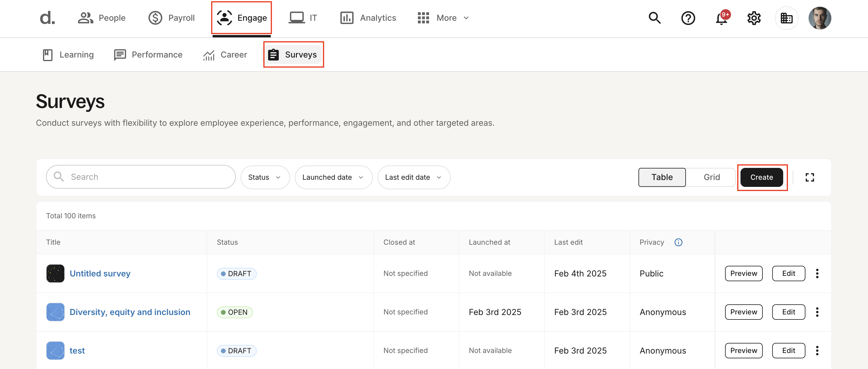
Task: Switch to Grid view
Action: (711, 177)
